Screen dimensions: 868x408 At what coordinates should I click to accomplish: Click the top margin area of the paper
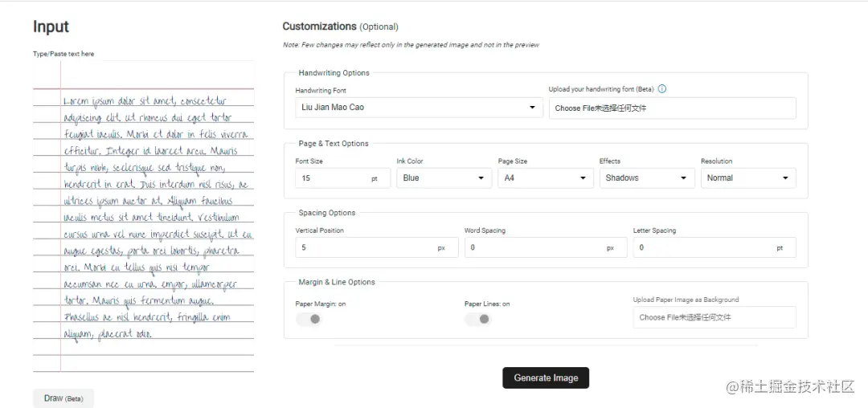[157, 75]
